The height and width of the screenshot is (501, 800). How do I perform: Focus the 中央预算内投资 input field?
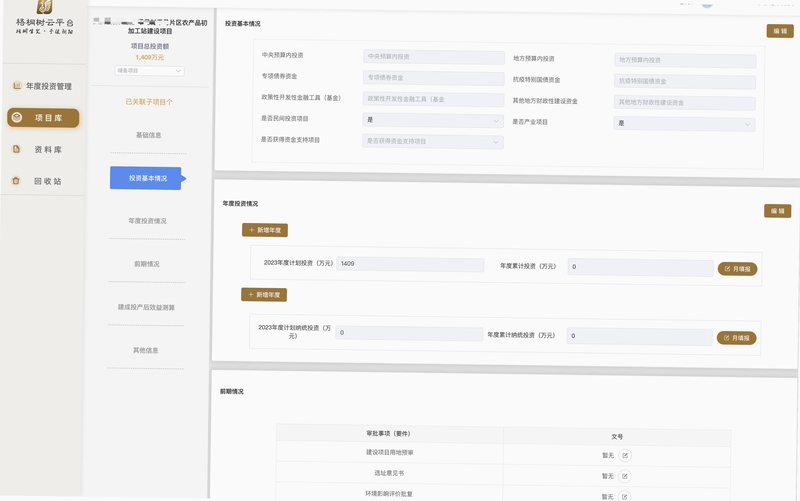[434, 57]
